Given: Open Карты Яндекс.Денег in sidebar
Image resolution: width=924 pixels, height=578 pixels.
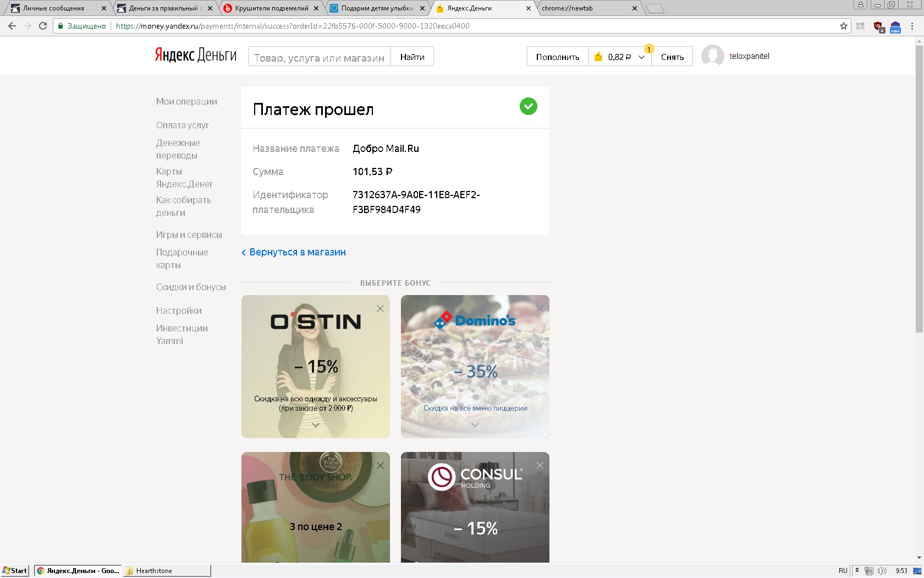Looking at the screenshot, I should pyautogui.click(x=184, y=177).
